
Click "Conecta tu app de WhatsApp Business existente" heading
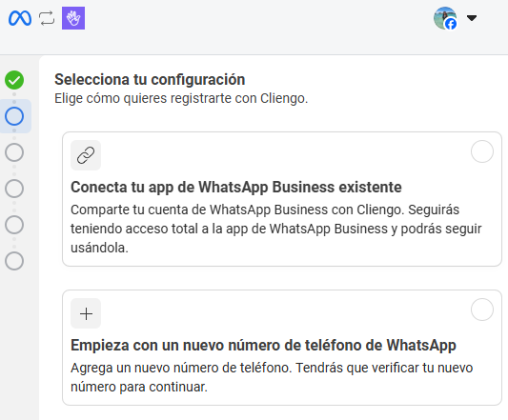point(236,188)
